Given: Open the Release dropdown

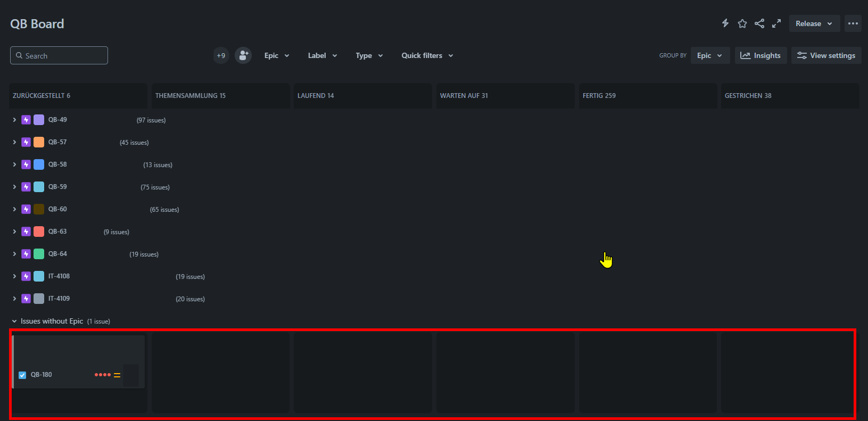Looking at the screenshot, I should (x=814, y=23).
